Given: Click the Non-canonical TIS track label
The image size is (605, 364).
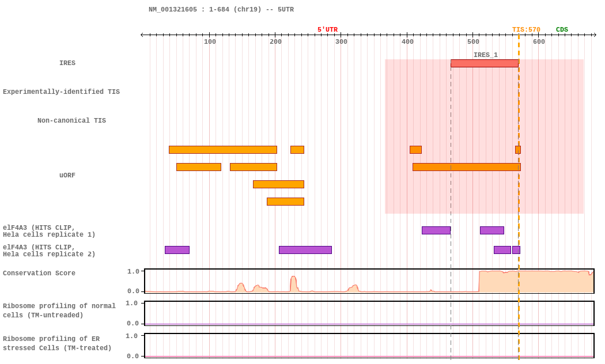Looking at the screenshot, I should (71, 120).
